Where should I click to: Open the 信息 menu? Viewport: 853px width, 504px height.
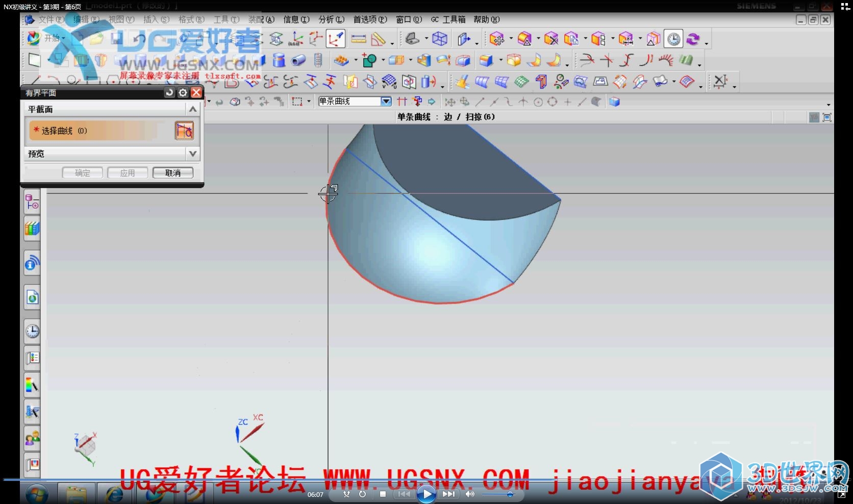pyautogui.click(x=296, y=19)
